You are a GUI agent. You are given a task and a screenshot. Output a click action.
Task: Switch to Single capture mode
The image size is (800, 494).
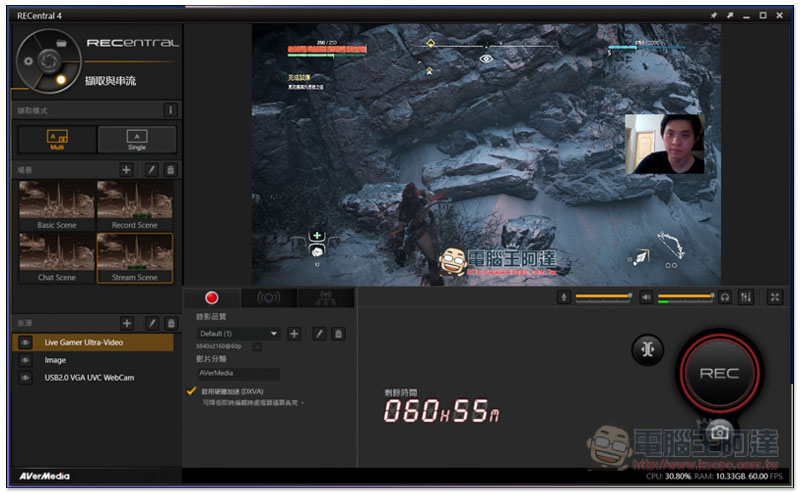(137, 139)
